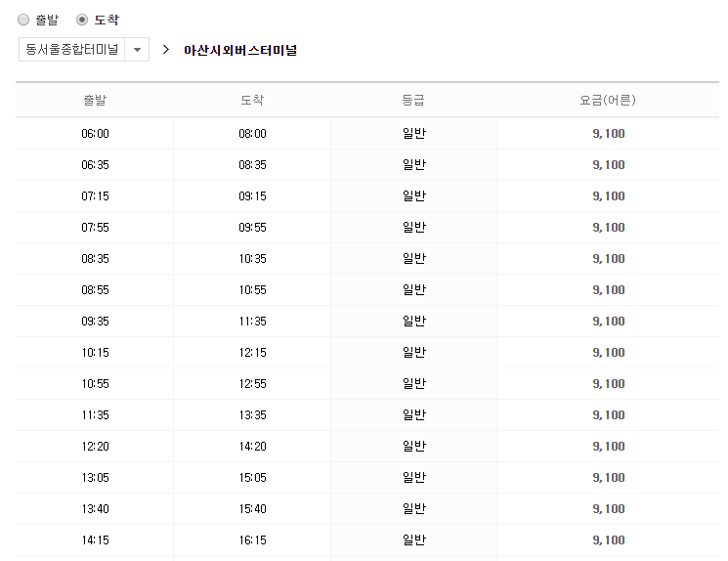This screenshot has width=728, height=561.
Task: Select the 12:20 departure time
Action: (95, 447)
